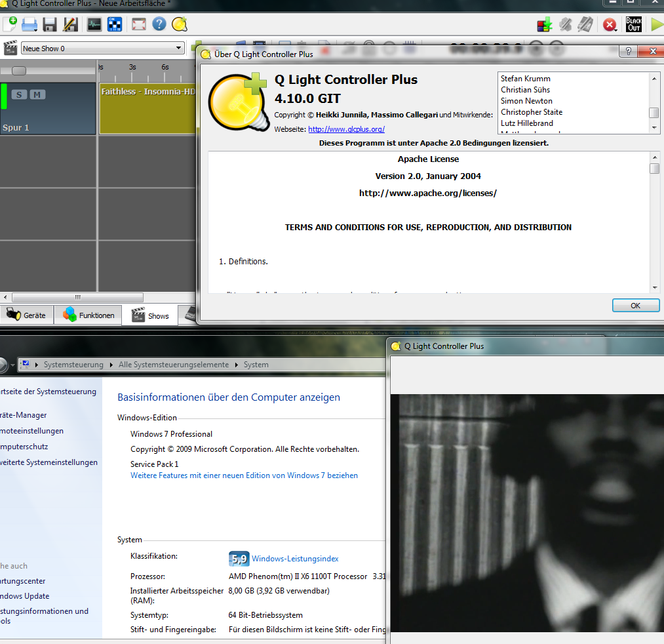
Task: Open Windows Update in the Control Panel sidebar
Action: [24, 596]
